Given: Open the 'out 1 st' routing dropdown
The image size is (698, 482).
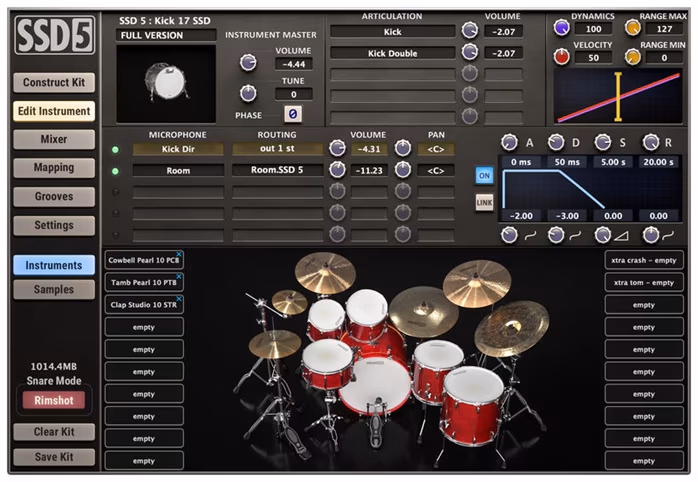Looking at the screenshot, I should (x=277, y=149).
